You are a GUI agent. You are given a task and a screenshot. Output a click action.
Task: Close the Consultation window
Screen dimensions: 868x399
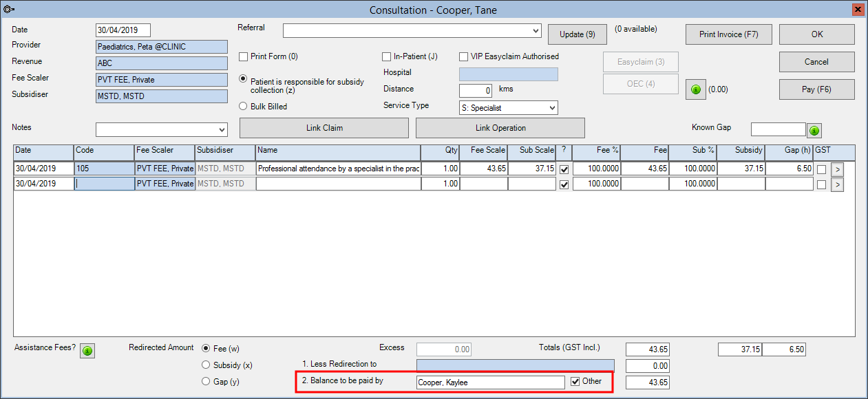pos(858,10)
